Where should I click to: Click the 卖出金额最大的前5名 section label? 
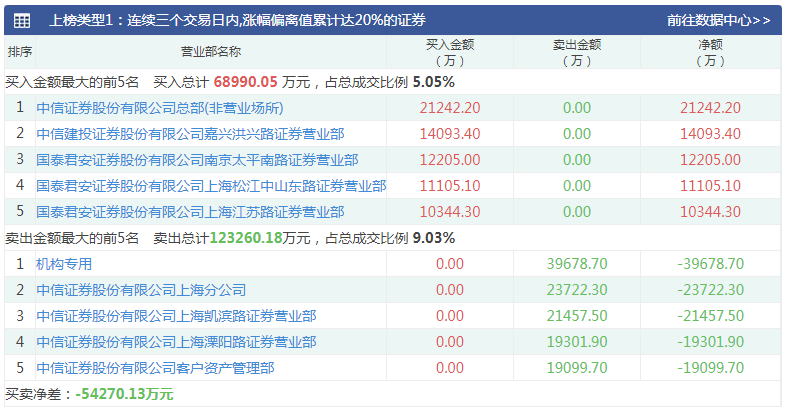(72, 238)
